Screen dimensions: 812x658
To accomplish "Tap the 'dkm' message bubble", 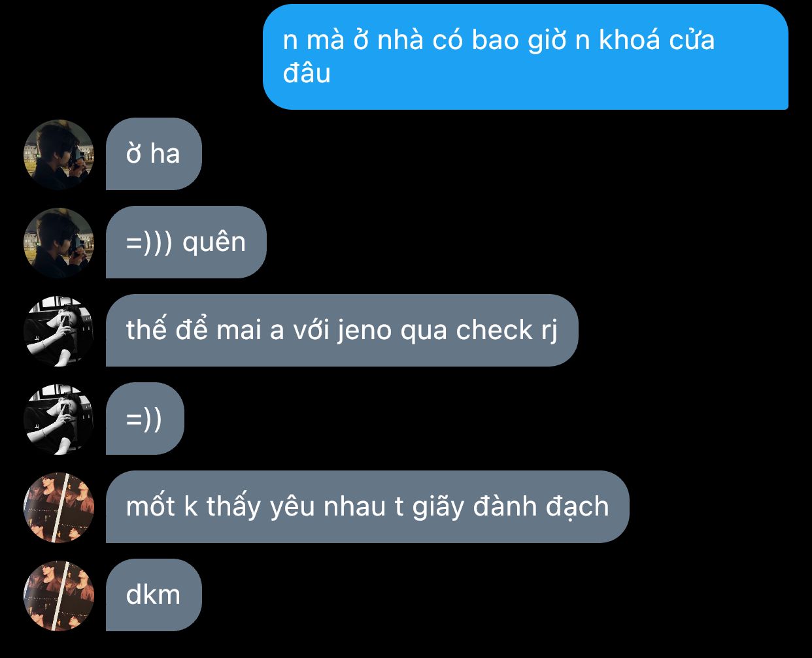I will [x=154, y=595].
